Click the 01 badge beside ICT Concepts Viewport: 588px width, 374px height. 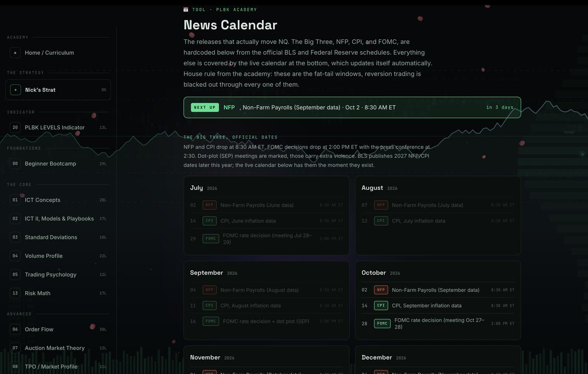[15, 200]
